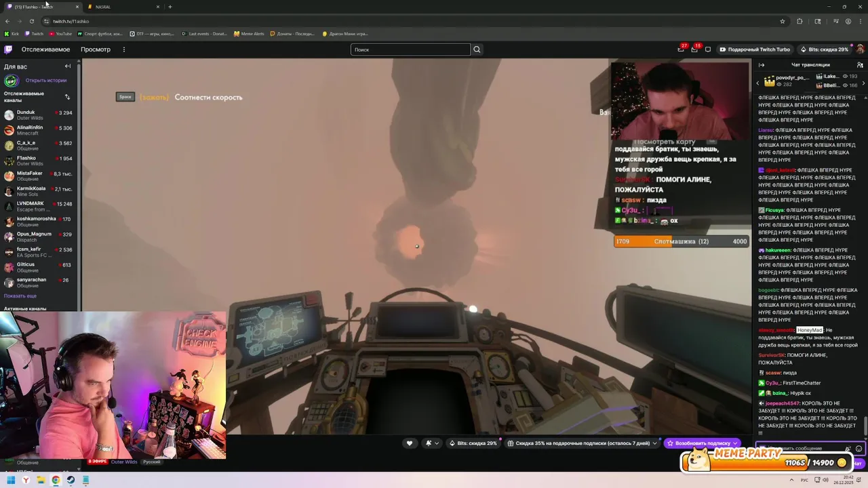The image size is (868, 488).
Task: Collapse the stream chat with the arrow icon
Action: (762, 65)
